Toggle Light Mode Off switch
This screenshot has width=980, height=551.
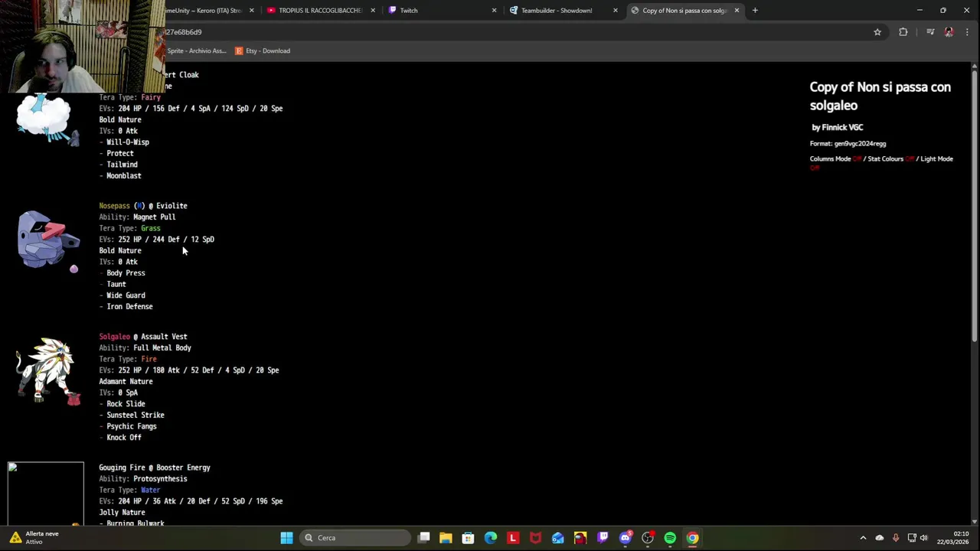(814, 168)
